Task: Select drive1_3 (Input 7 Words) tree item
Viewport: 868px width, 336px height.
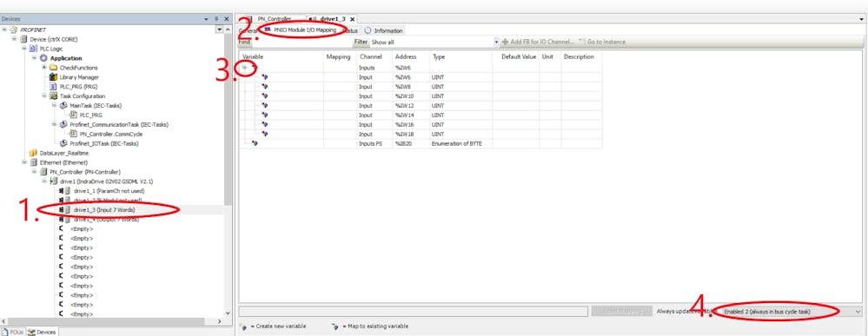Action: click(104, 210)
